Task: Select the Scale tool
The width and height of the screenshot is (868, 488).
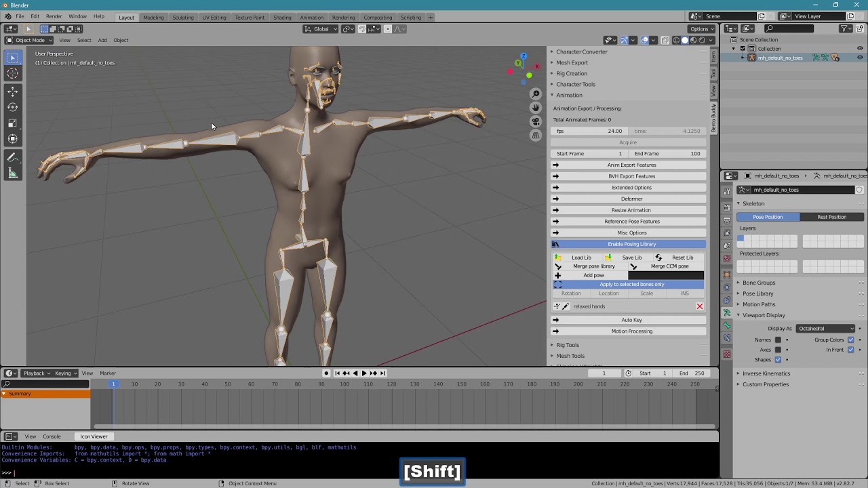Action: pos(13,123)
